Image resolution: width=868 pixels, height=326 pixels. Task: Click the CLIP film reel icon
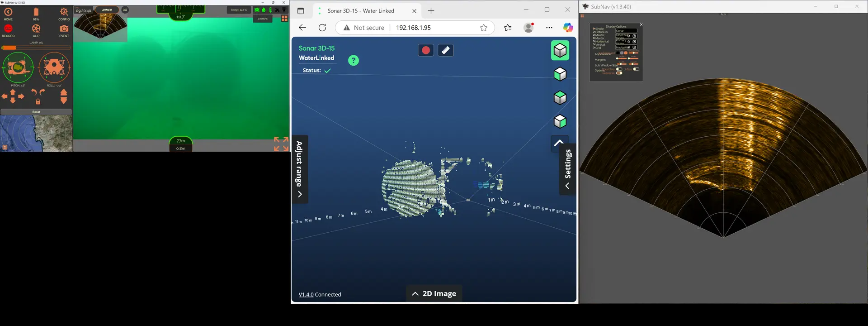pyautogui.click(x=36, y=29)
